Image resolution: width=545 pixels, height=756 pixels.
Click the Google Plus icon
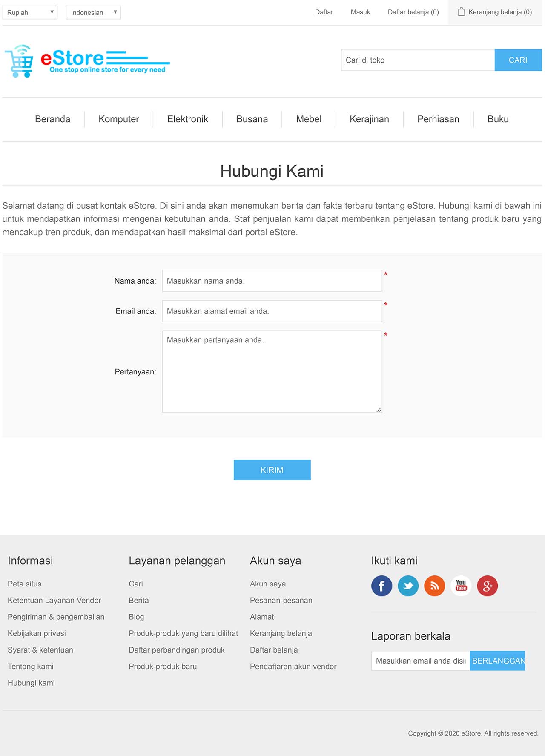pyautogui.click(x=487, y=586)
